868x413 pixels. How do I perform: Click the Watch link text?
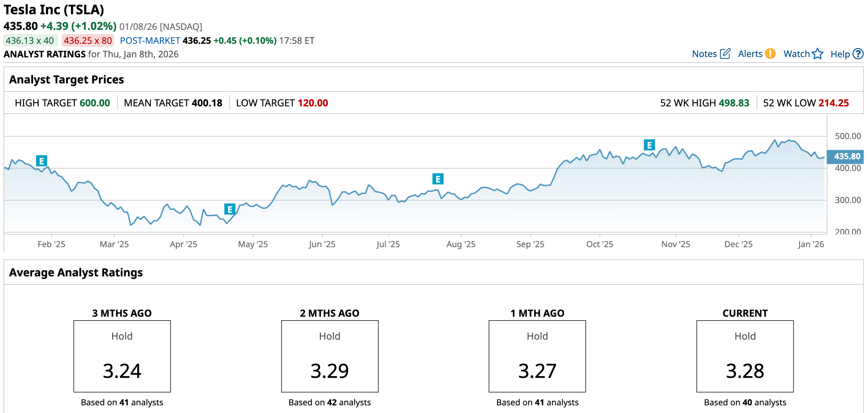coord(796,54)
